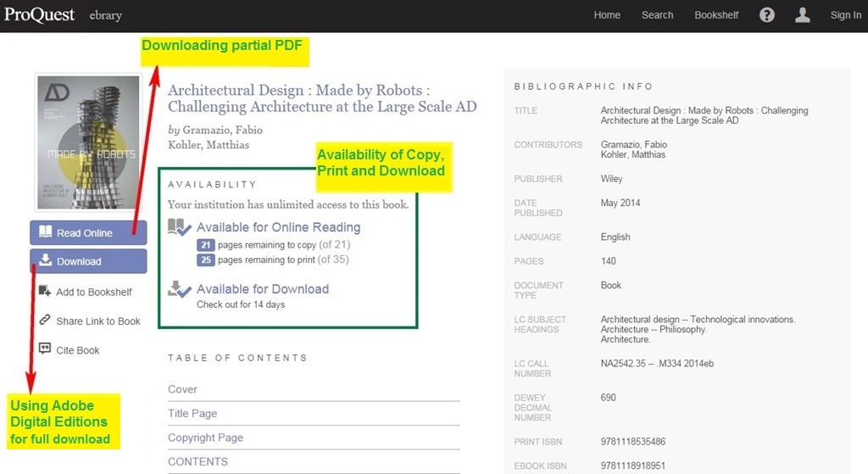868x474 pixels.
Task: Click author name Kohler, Matthias under title
Action: 209,144
